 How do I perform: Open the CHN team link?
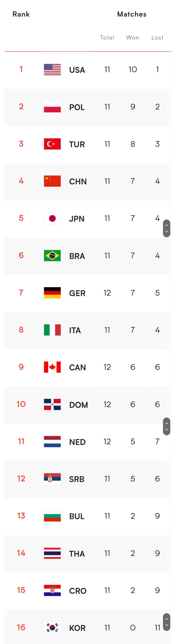tap(78, 181)
